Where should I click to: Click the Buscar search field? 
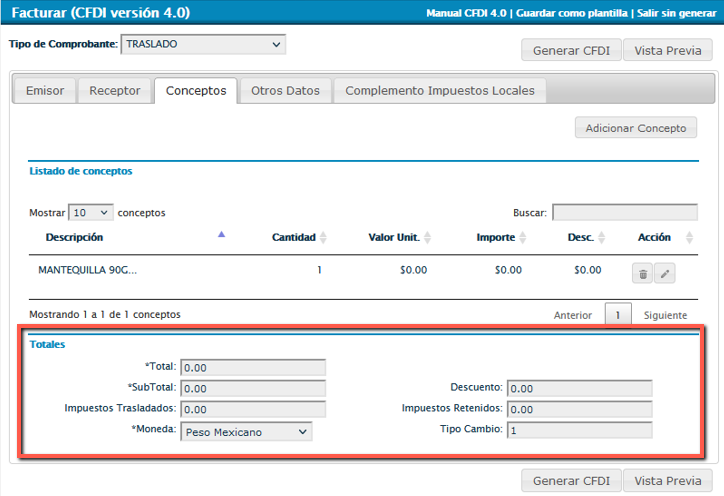(625, 213)
